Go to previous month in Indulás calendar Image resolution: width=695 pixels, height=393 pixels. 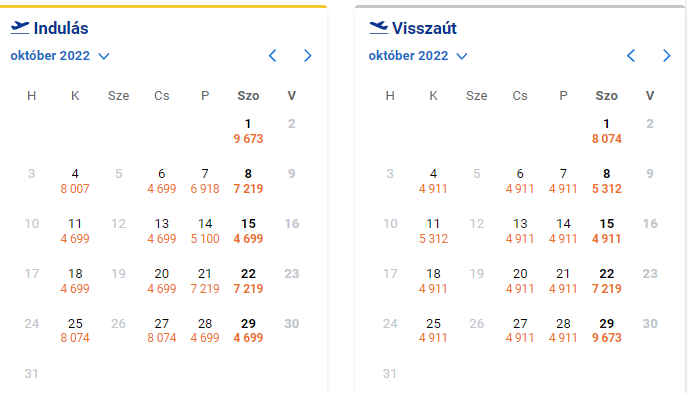[x=273, y=56]
